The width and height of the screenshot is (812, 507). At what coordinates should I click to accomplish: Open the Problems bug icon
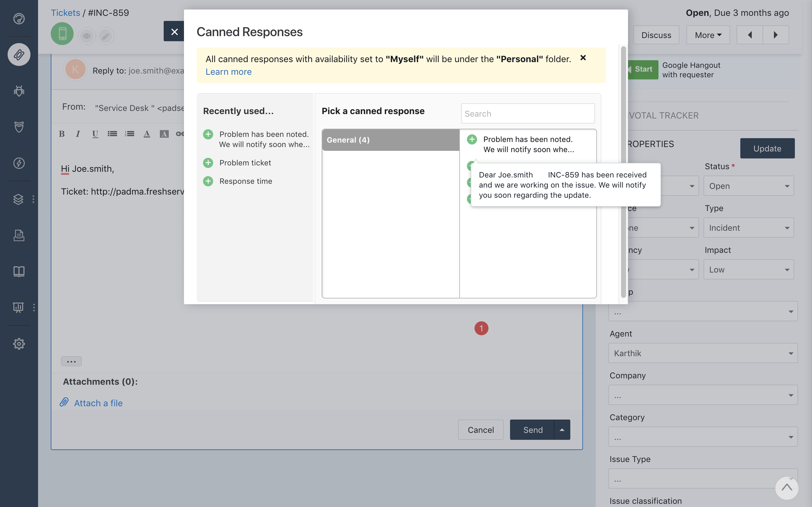click(19, 91)
